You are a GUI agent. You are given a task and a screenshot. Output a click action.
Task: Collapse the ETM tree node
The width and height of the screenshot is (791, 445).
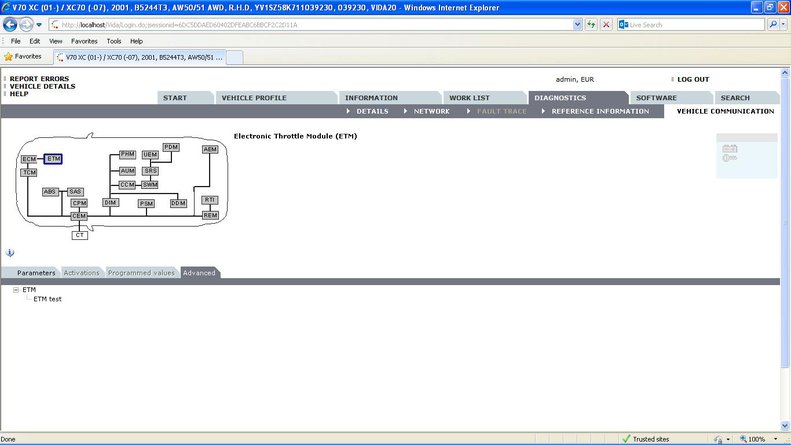[x=16, y=290]
